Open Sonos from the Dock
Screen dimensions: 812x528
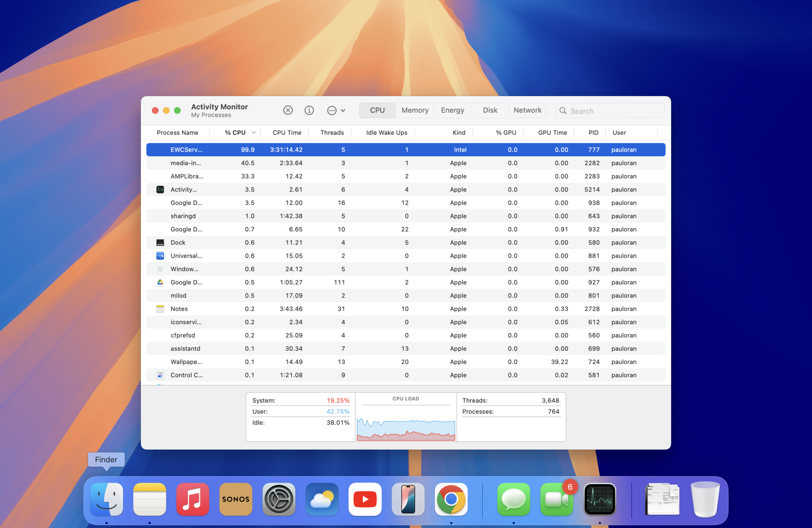pyautogui.click(x=236, y=500)
